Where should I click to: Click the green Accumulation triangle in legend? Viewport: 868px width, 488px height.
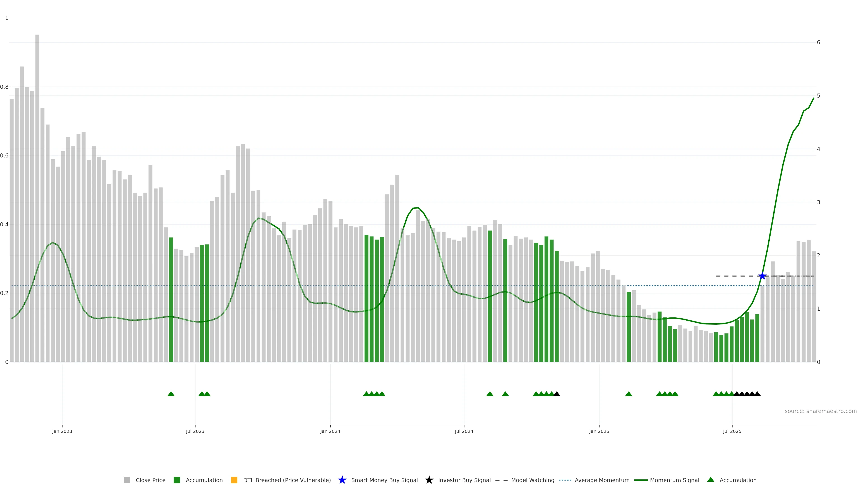(711, 480)
